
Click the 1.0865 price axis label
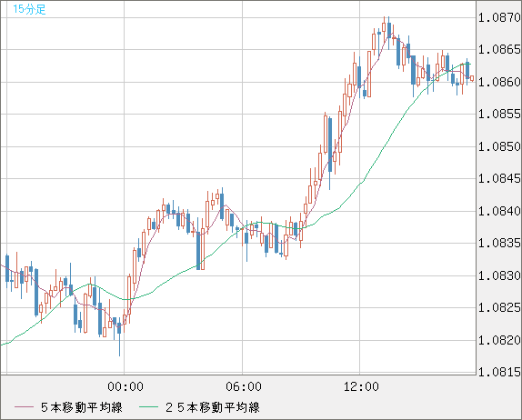point(499,50)
